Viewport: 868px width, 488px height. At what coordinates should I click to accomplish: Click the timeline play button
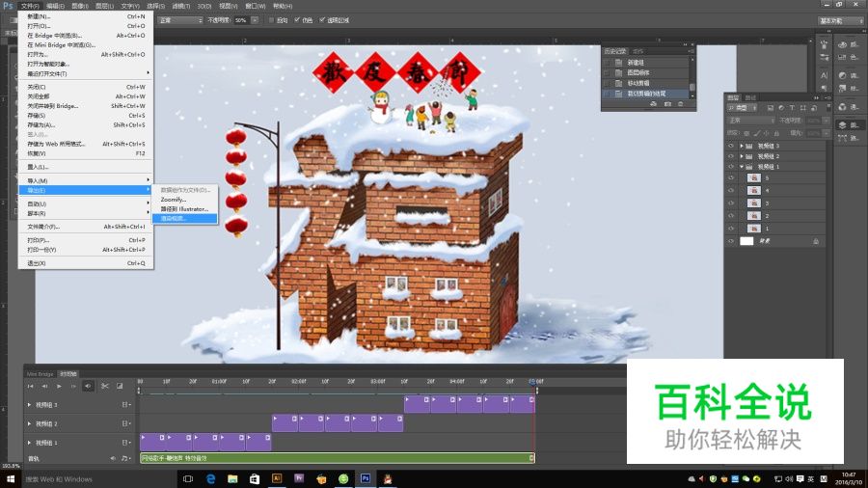click(x=59, y=386)
